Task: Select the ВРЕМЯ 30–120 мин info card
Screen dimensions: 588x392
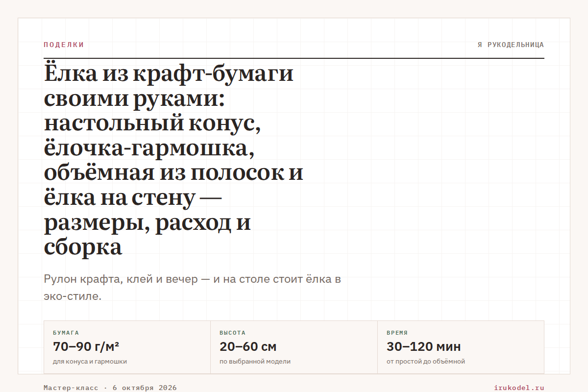Action: [461, 347]
